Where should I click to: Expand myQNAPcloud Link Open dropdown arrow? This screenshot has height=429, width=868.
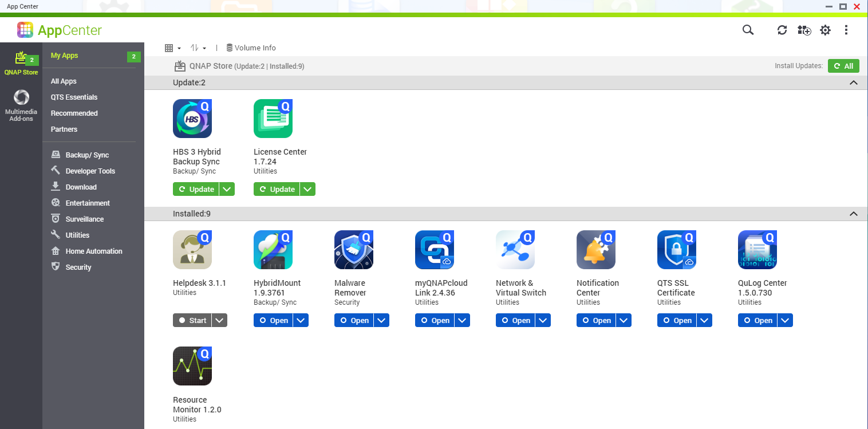point(462,320)
